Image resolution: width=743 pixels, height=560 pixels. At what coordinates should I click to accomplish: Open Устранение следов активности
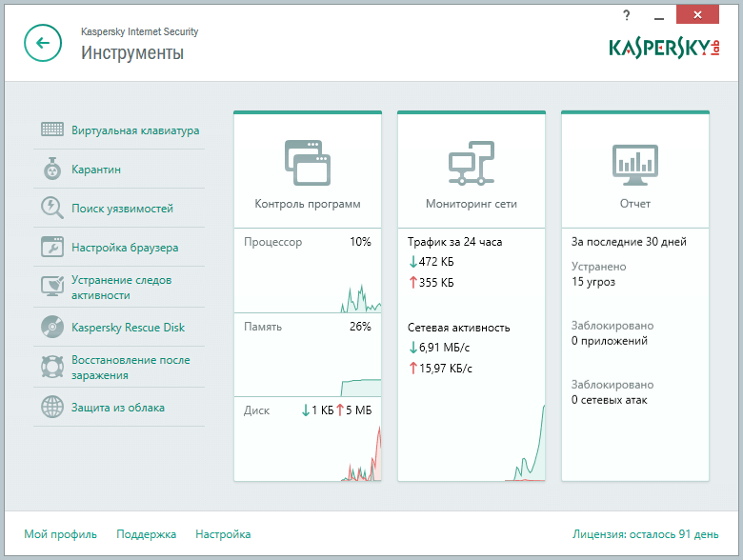pyautogui.click(x=121, y=287)
